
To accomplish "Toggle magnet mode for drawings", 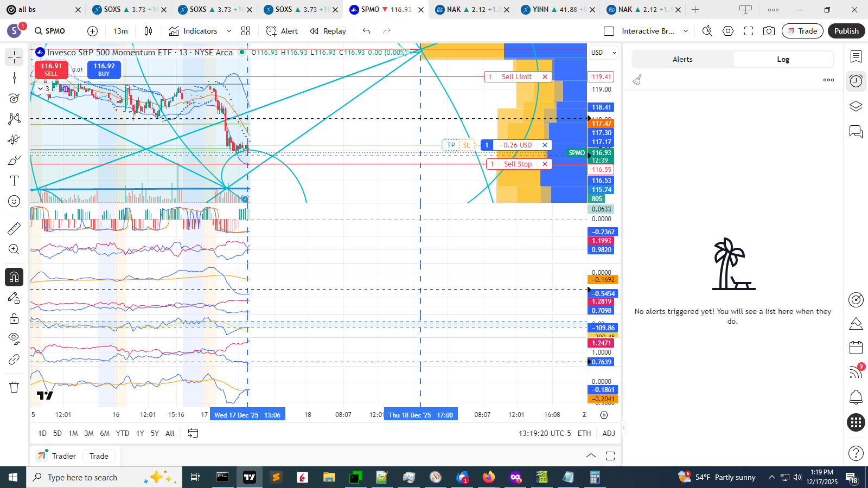I will point(14,277).
